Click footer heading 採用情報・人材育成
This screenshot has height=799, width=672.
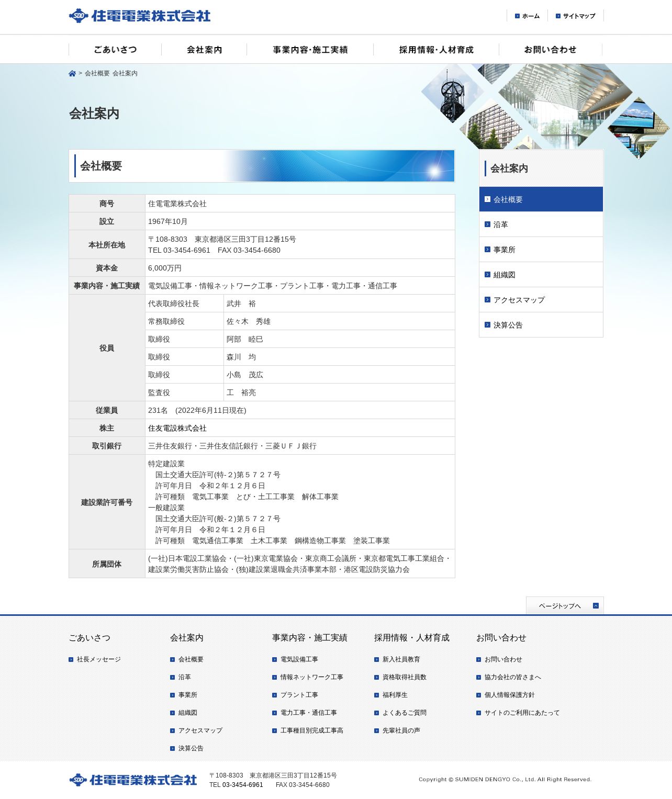[412, 638]
